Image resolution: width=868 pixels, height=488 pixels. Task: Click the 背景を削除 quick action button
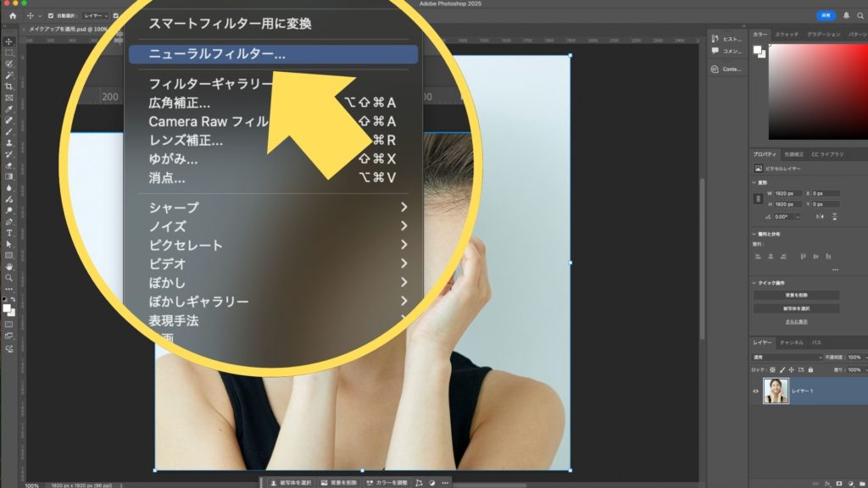click(x=796, y=295)
